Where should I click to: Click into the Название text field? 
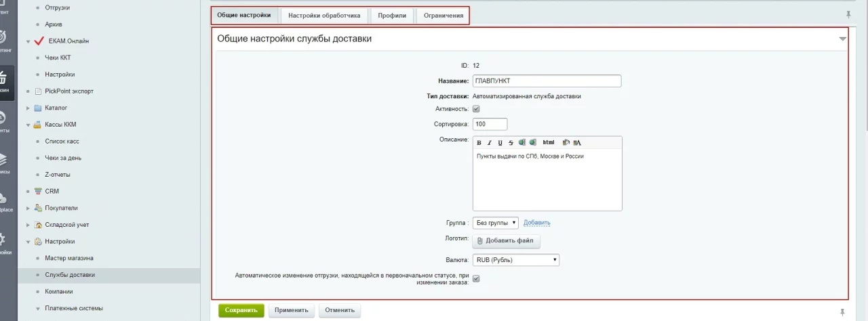pyautogui.click(x=547, y=81)
